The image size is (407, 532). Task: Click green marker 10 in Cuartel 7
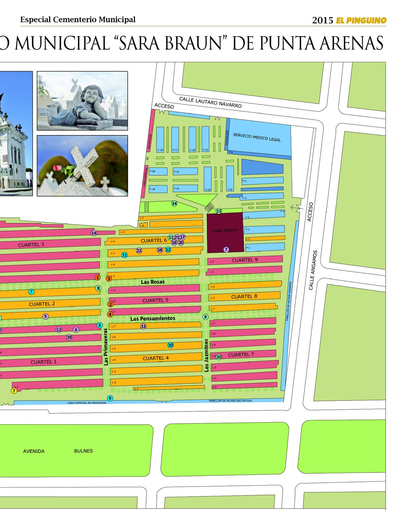pyautogui.click(x=219, y=357)
